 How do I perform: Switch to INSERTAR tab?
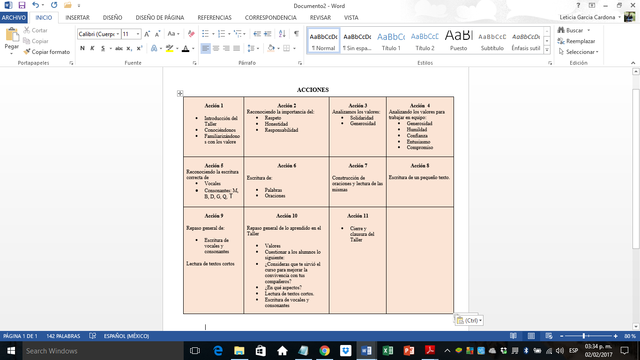pyautogui.click(x=78, y=18)
